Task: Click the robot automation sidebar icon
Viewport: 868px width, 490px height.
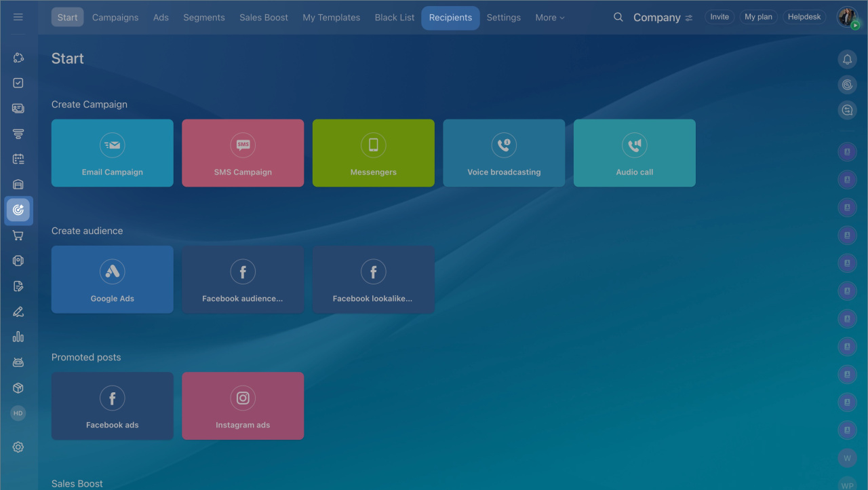Action: 18,362
